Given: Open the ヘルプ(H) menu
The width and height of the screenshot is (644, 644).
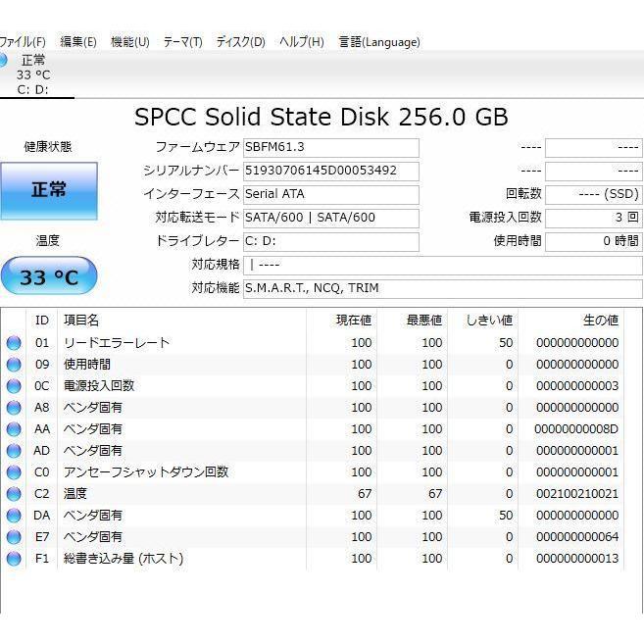Looking at the screenshot, I should coord(302,42).
